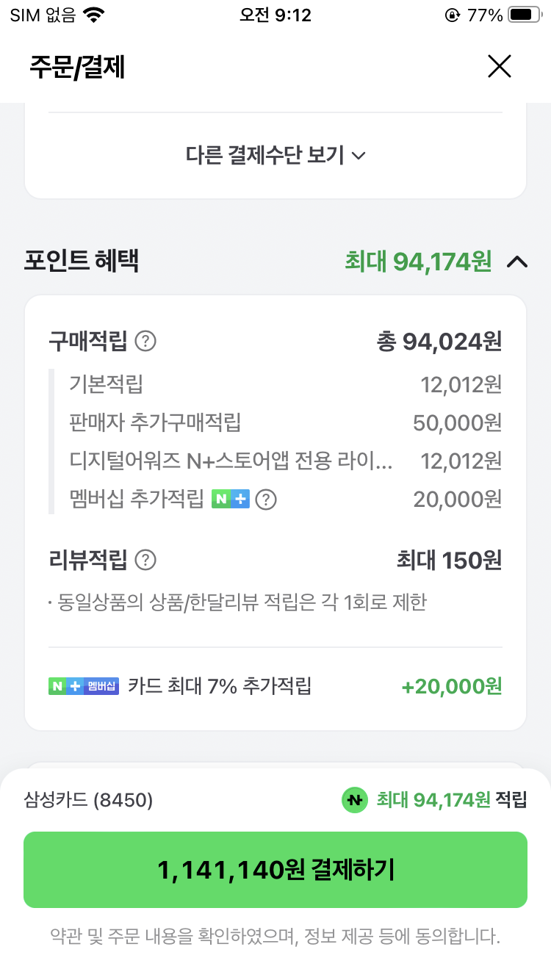Collapse the 포인트 혜택 section chevron
Image resolution: width=551 pixels, height=980 pixels.
point(518,261)
